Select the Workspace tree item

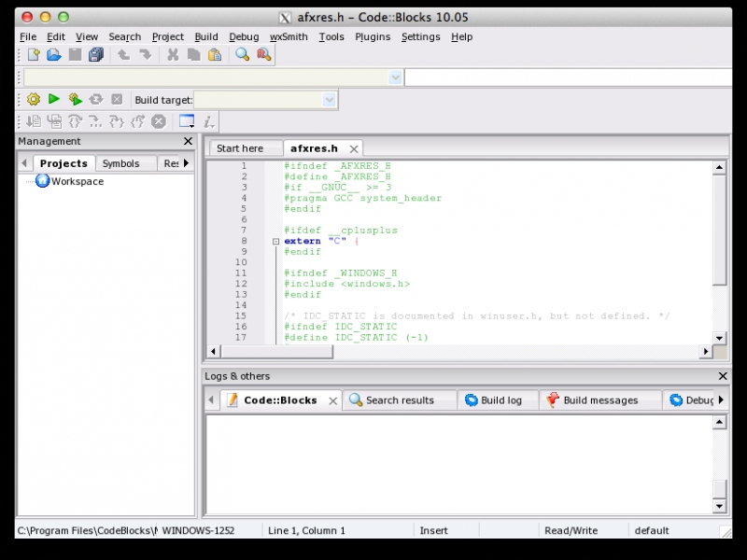(77, 181)
